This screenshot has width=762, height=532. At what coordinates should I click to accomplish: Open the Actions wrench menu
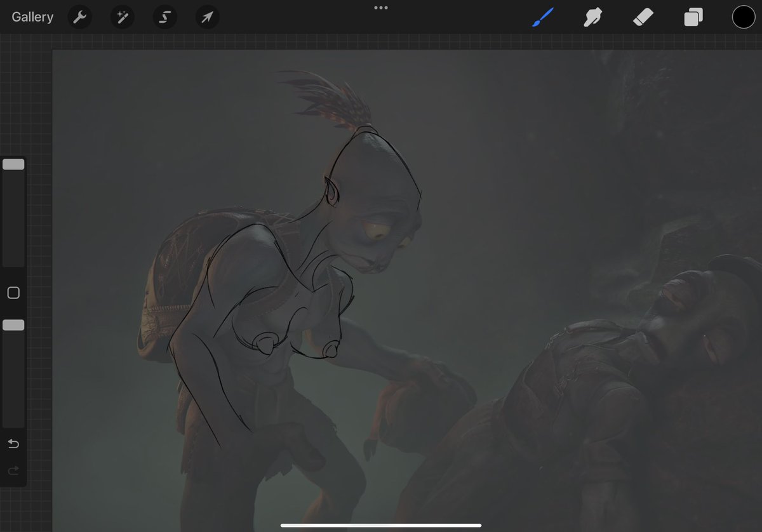(80, 17)
